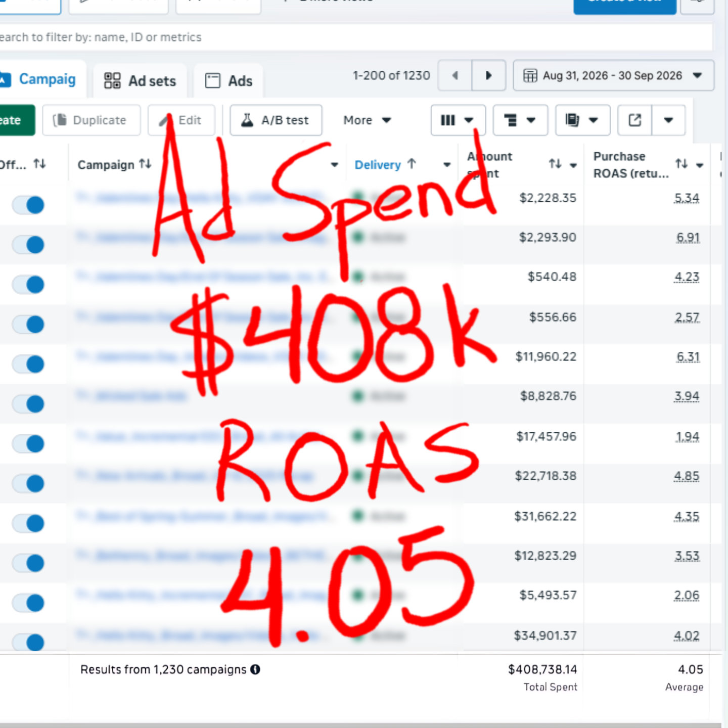
Task: Toggle off campaign with $8,828.76 spend
Action: pos(28,404)
